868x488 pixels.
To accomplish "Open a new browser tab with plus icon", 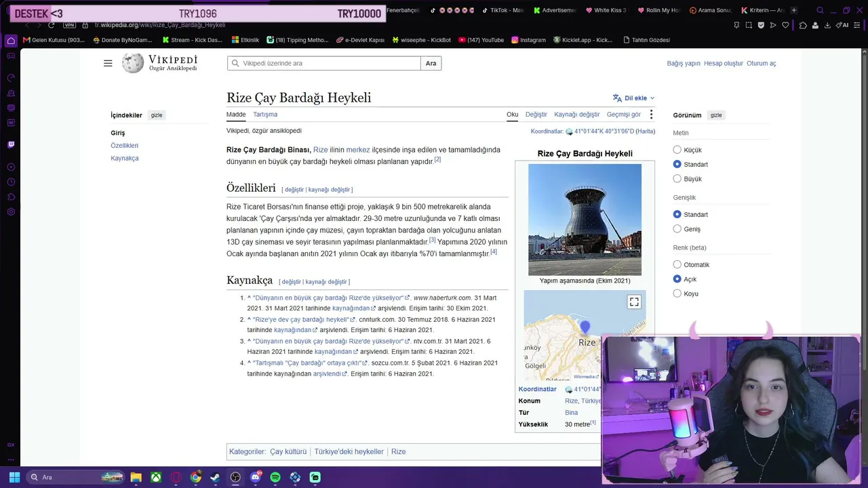I will point(794,10).
